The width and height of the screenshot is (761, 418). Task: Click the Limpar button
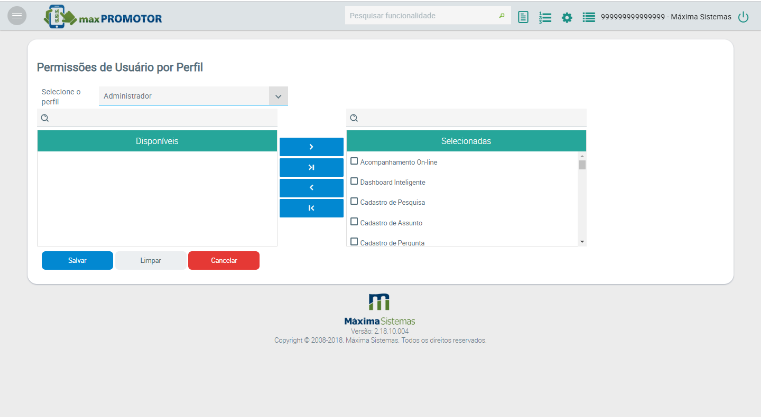150,260
